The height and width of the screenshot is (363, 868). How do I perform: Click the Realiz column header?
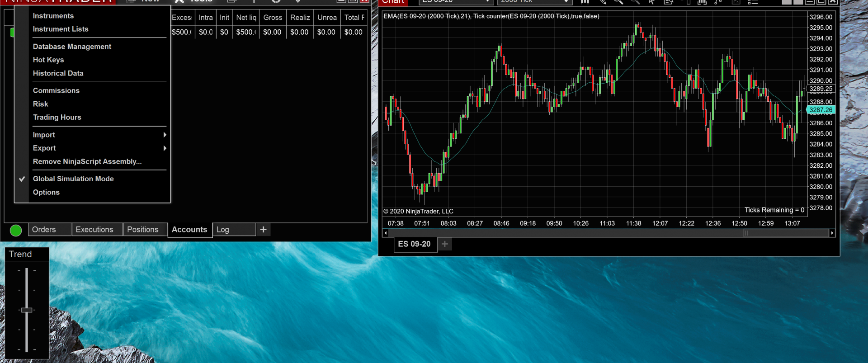(300, 18)
